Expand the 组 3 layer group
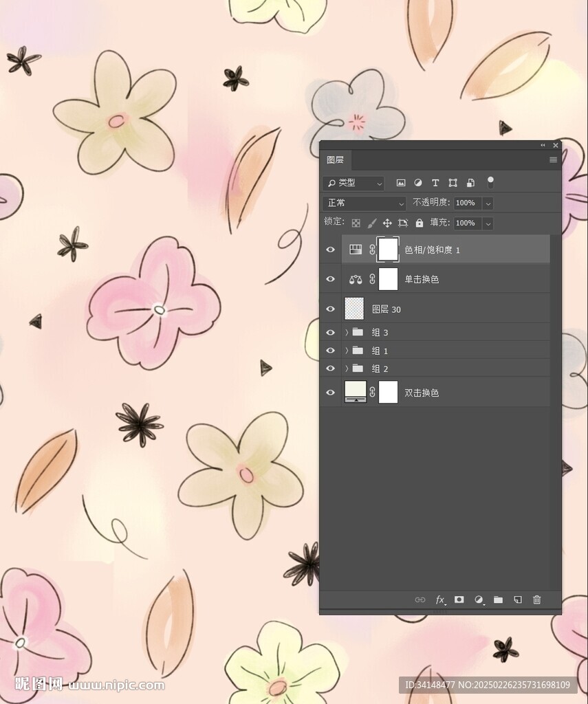The height and width of the screenshot is (704, 588). tap(347, 333)
